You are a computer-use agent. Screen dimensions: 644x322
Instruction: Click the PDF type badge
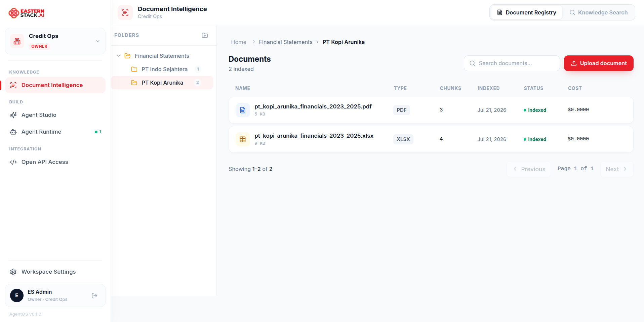point(402,110)
